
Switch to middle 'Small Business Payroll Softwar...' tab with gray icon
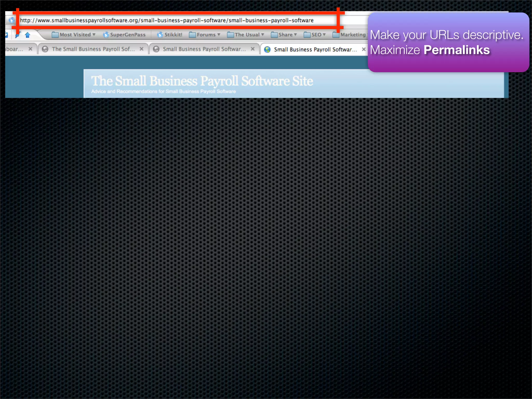[x=204, y=49]
